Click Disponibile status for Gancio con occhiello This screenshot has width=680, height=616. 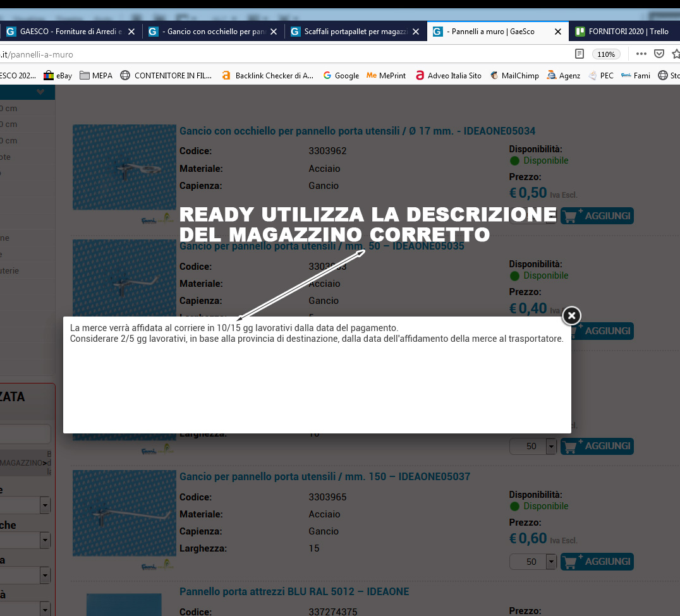tap(539, 160)
